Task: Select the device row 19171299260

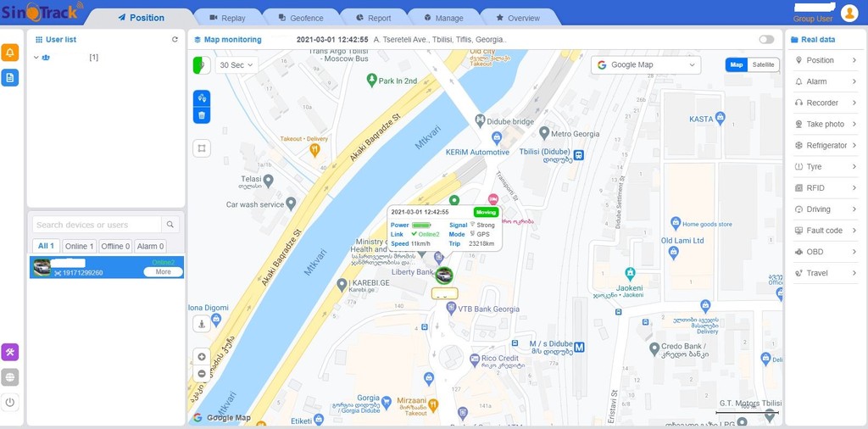Action: tap(107, 267)
